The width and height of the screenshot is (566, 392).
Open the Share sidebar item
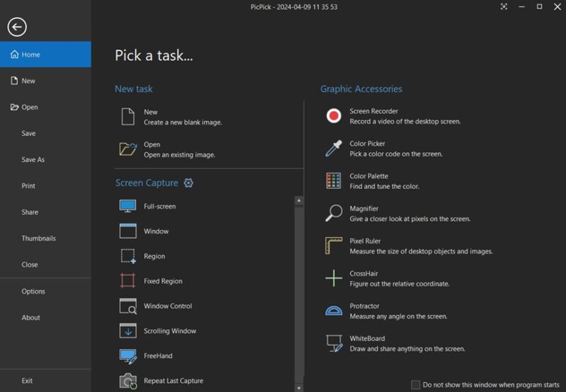45,212
